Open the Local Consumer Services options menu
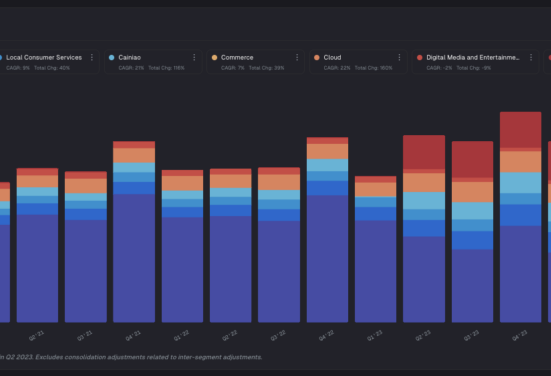This screenshot has height=376, width=551. (x=92, y=57)
